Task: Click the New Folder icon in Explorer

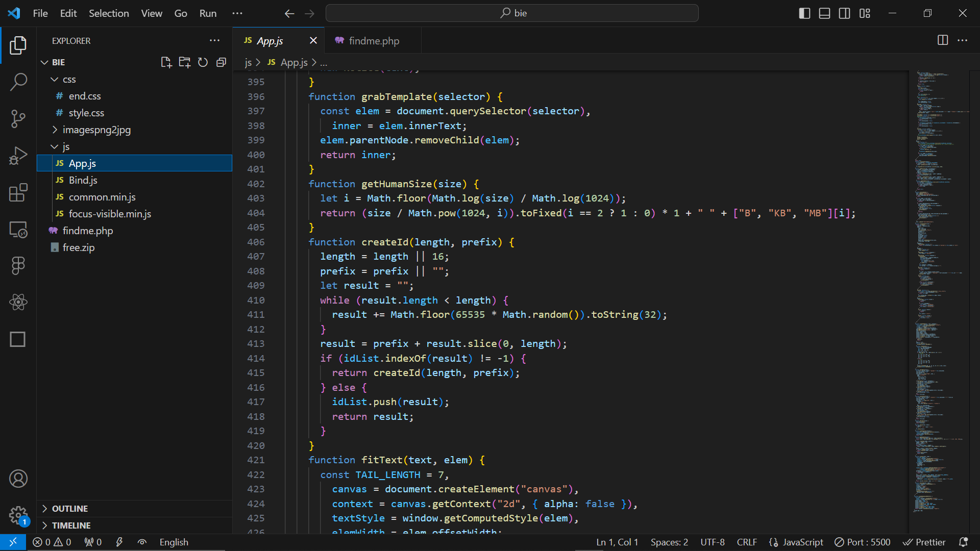Action: [x=184, y=62]
